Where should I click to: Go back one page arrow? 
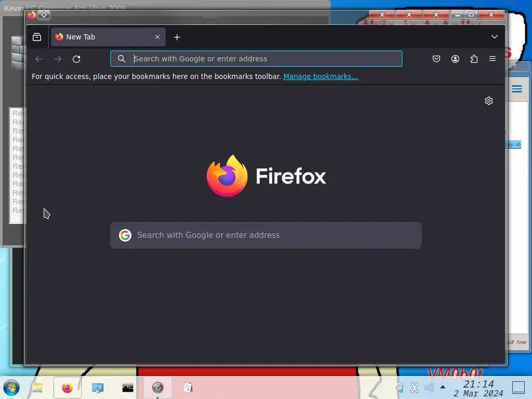click(x=39, y=59)
